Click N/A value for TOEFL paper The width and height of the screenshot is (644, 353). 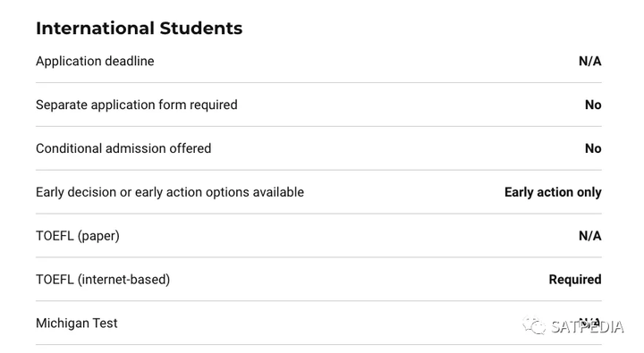pos(589,236)
